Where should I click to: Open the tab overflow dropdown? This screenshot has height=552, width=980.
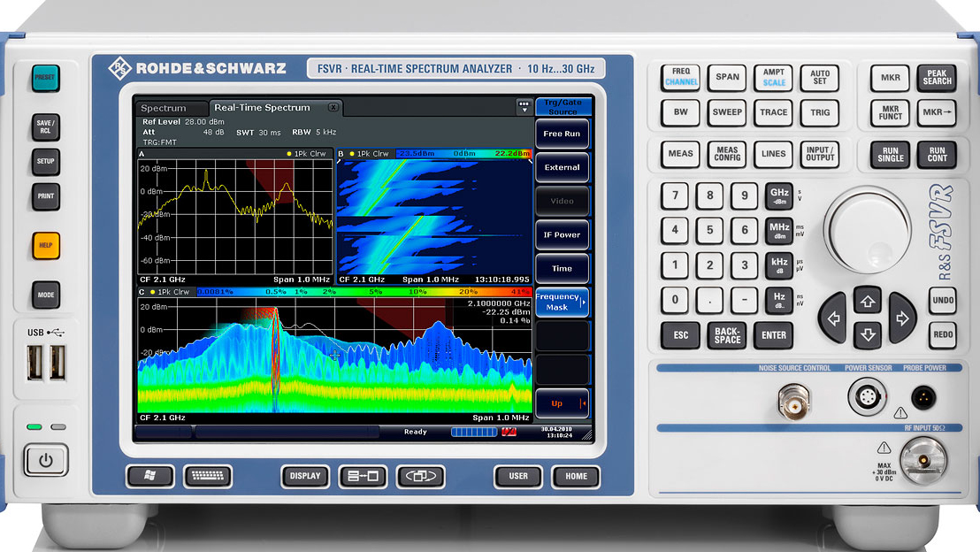click(524, 107)
